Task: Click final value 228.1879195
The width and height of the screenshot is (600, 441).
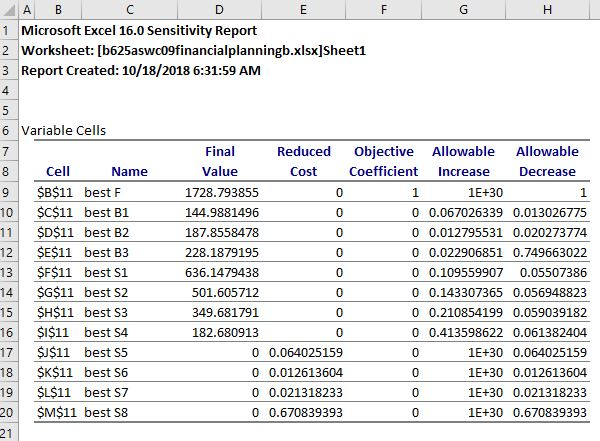Action: coord(222,253)
